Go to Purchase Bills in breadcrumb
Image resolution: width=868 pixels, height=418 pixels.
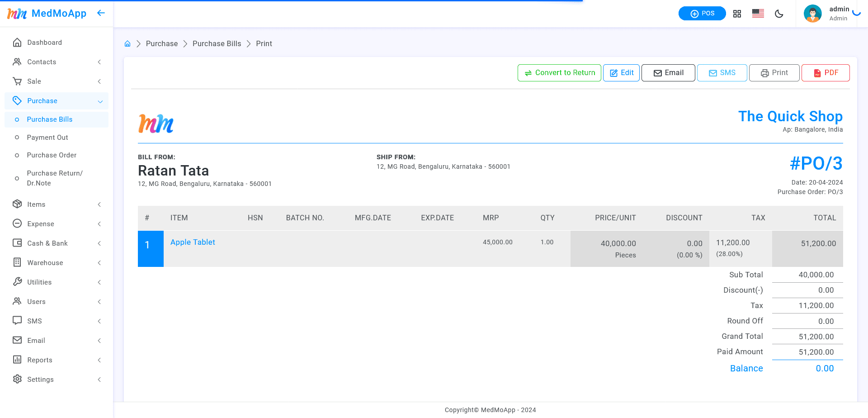[217, 44]
